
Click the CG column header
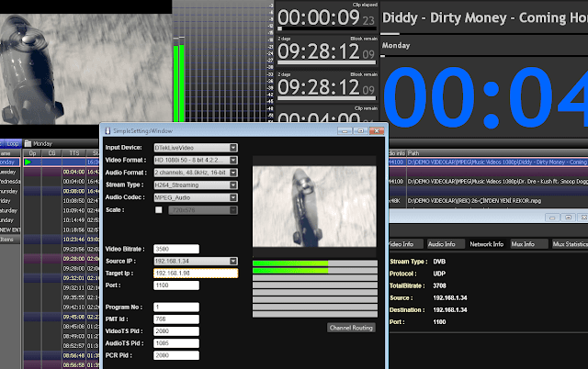coord(51,153)
